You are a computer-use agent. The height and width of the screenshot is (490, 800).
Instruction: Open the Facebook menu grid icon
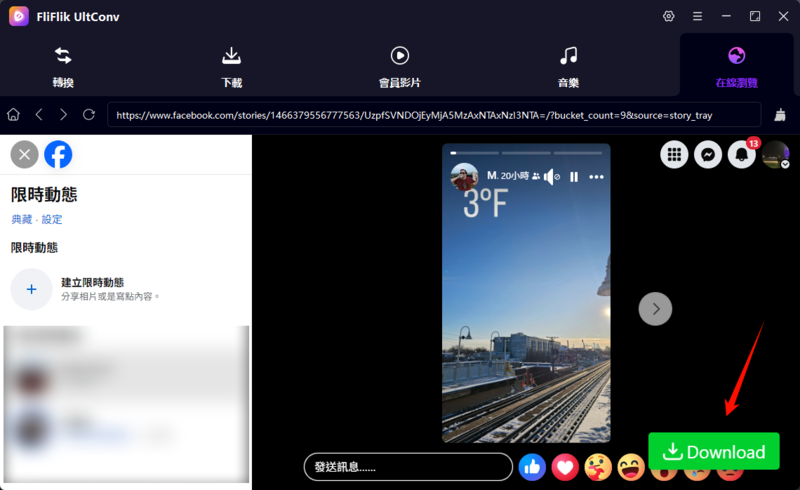click(x=674, y=154)
